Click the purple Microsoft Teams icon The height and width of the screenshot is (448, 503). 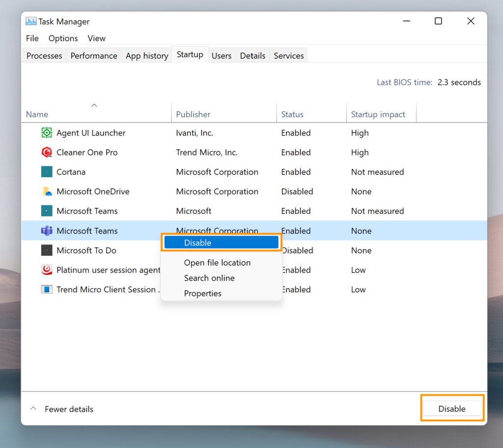pyautogui.click(x=47, y=231)
